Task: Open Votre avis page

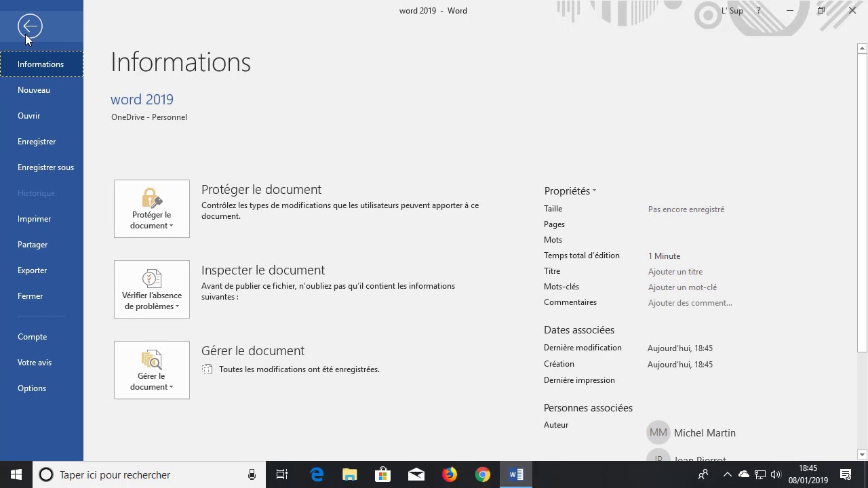Action: click(x=41, y=363)
